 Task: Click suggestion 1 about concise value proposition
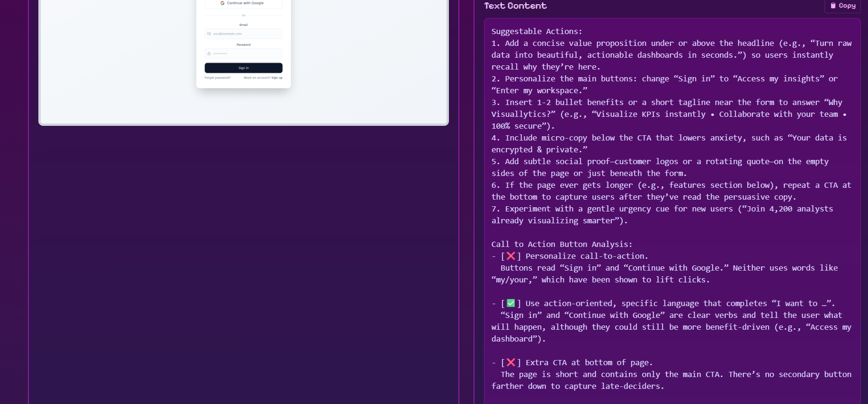pos(671,55)
